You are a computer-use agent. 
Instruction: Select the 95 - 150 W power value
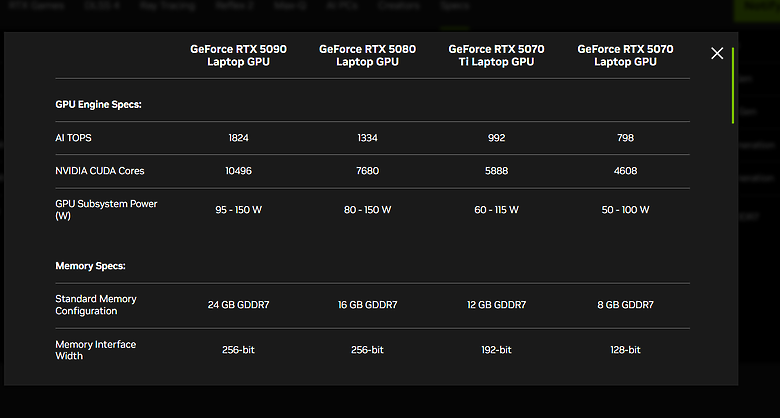point(238,209)
